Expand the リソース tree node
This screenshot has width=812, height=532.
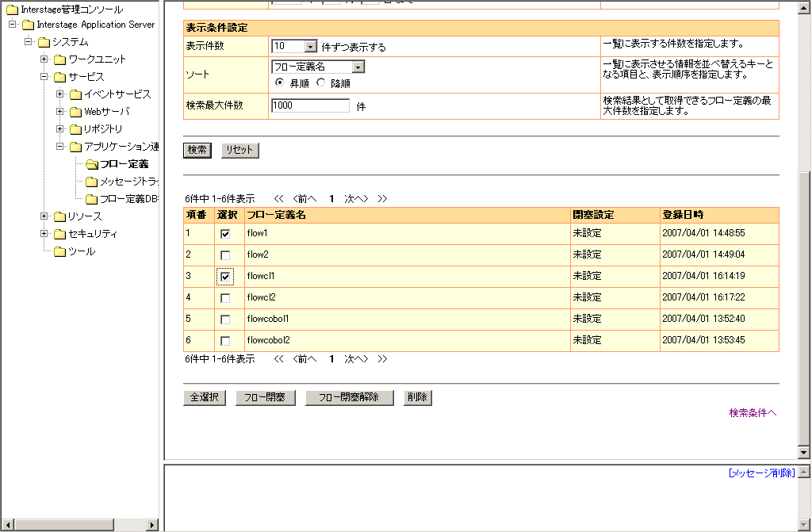44,216
